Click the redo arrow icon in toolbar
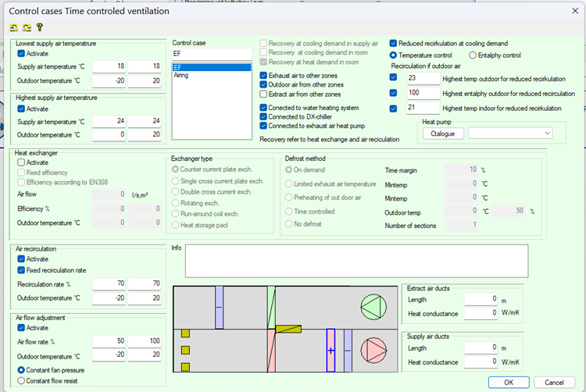This screenshot has height=392, width=586. (x=27, y=27)
